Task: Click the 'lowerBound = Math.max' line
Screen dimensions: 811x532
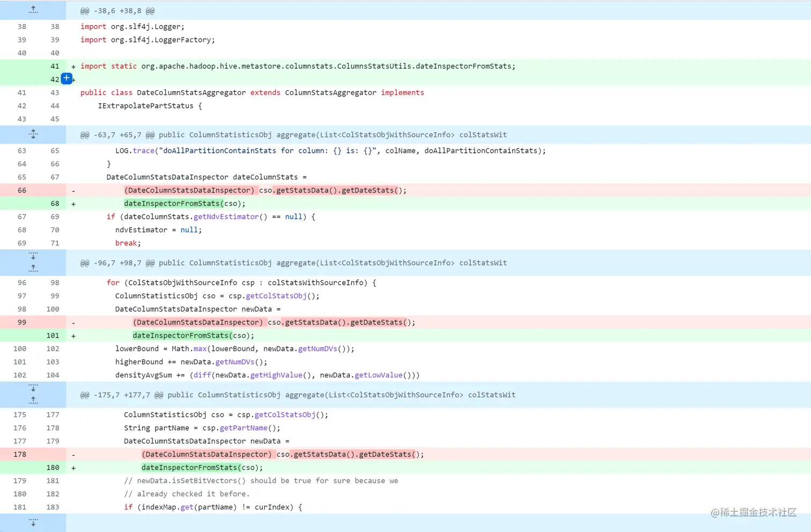Action: [x=235, y=349]
